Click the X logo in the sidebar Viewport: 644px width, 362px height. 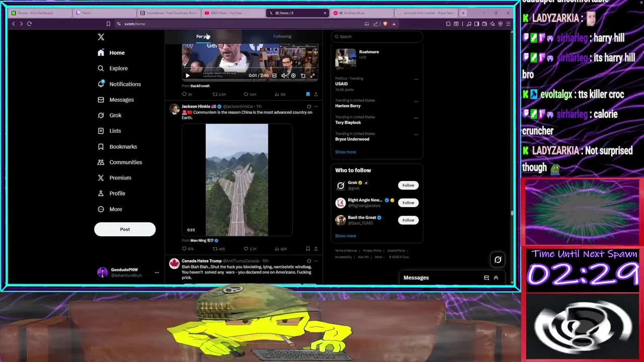coord(101,37)
